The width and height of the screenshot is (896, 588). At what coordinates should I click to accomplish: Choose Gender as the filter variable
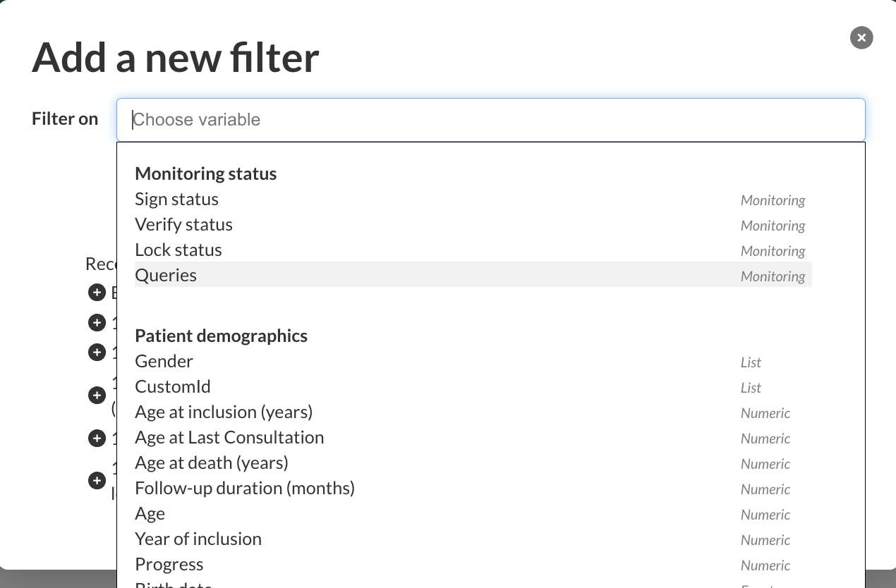164,362
